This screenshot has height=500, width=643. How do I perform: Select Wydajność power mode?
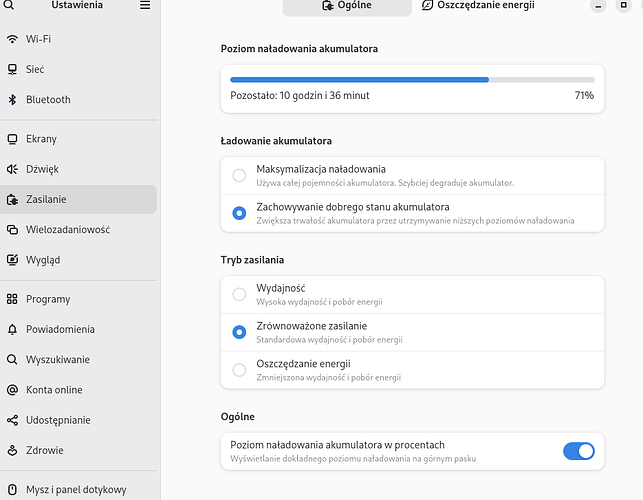pos(413,295)
